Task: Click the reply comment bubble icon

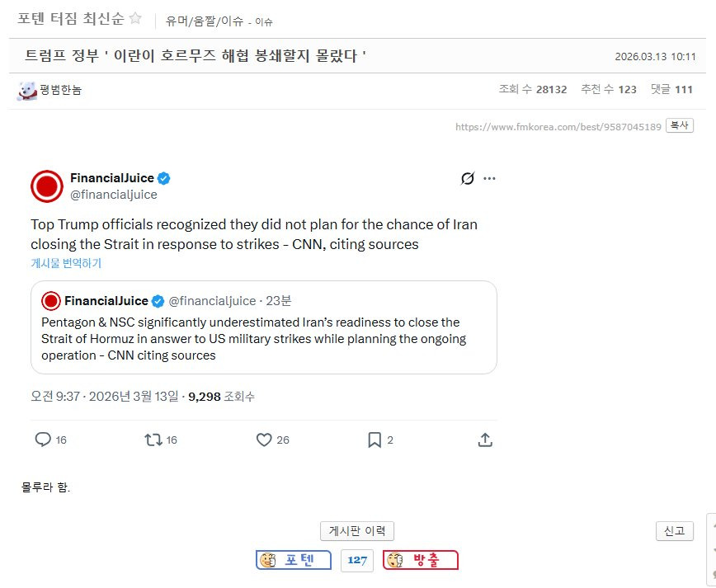Action: click(x=43, y=440)
